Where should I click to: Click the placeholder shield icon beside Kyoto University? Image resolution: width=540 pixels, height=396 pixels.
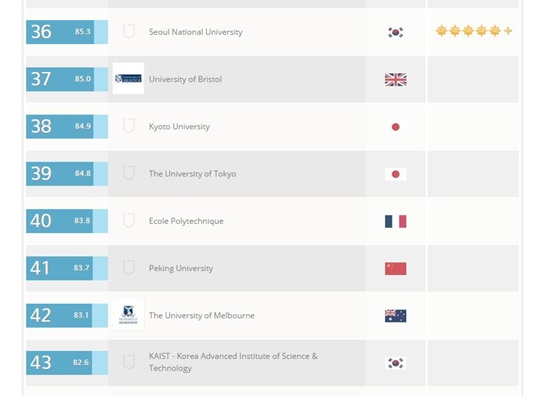point(129,126)
